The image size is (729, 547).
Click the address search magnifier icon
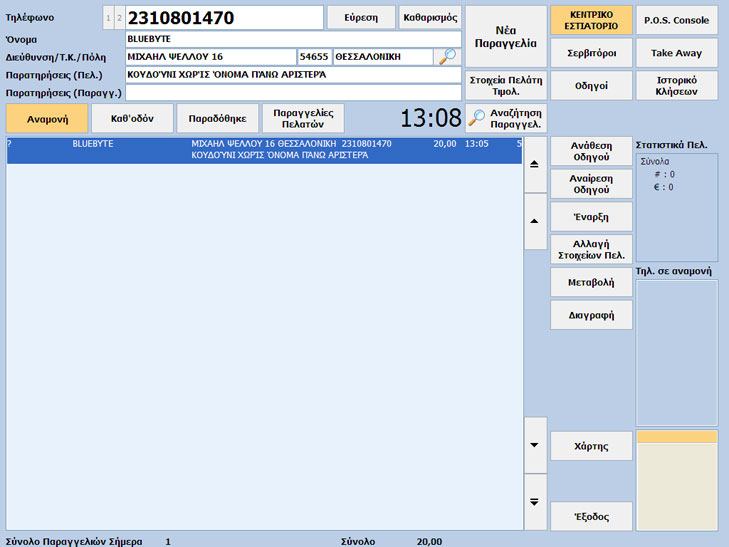(447, 56)
